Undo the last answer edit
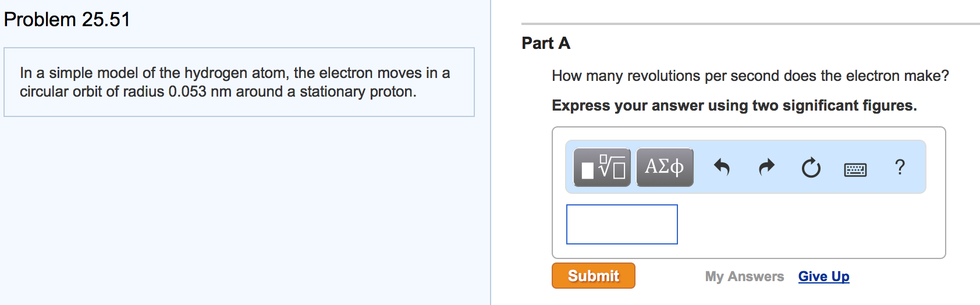The image size is (980, 305). [x=722, y=167]
